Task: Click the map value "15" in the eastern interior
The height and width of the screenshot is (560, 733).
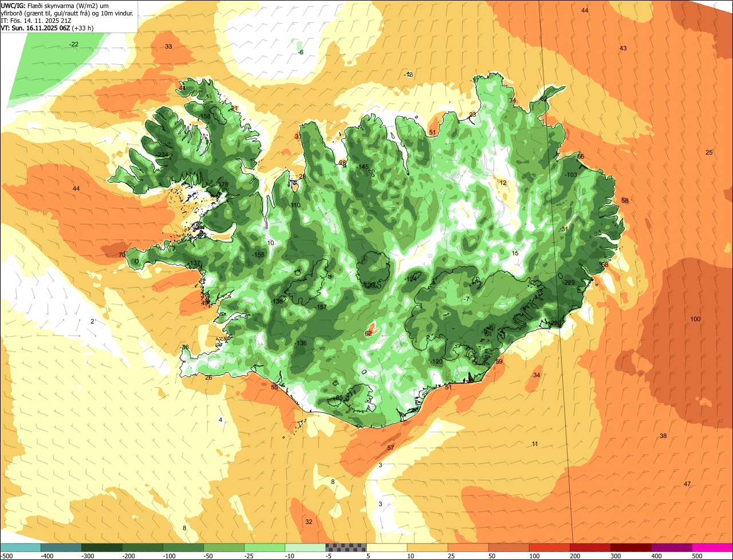Action: point(515,253)
